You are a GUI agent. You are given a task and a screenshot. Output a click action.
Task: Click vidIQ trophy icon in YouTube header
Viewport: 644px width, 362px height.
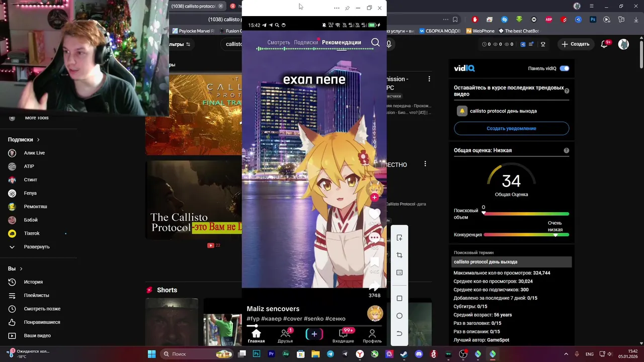pos(543,44)
